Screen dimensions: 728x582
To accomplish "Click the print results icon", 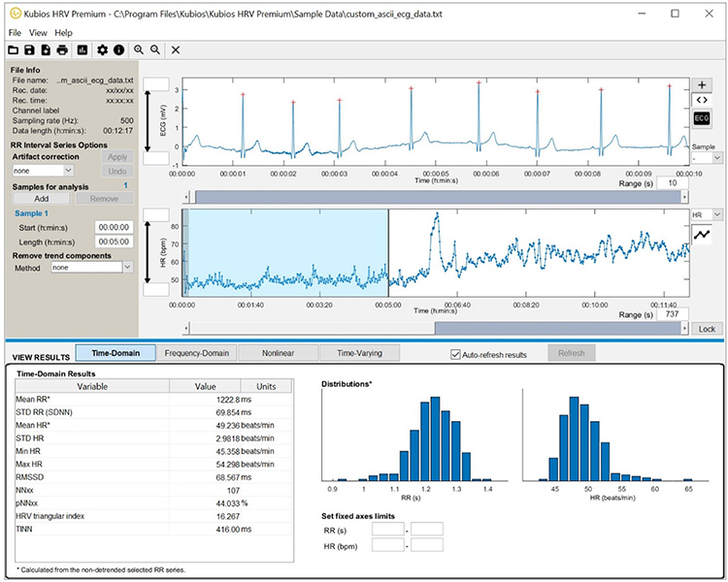I will point(61,49).
